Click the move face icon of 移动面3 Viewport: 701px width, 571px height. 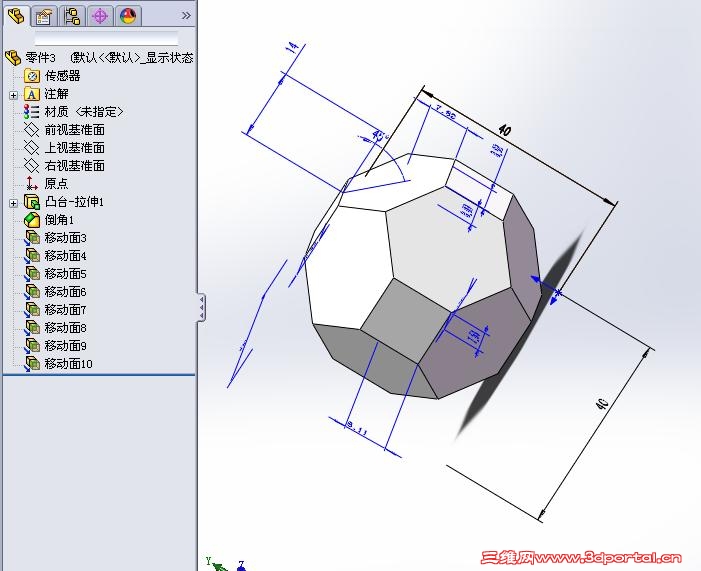[32, 237]
